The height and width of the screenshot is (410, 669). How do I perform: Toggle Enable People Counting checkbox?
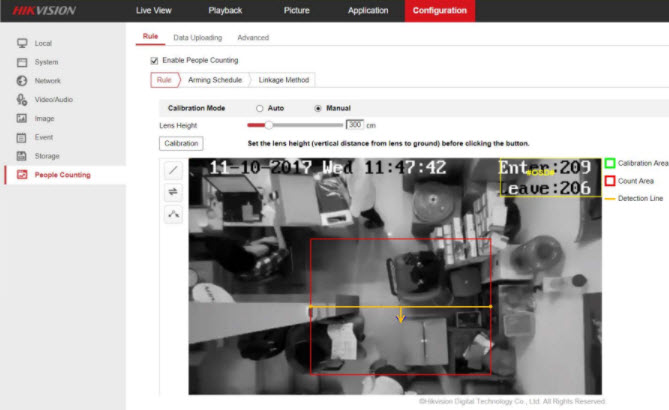pos(154,61)
